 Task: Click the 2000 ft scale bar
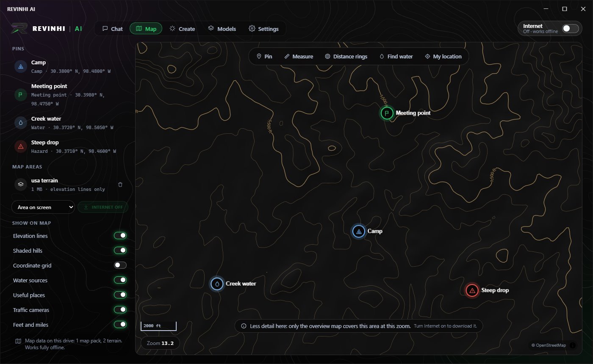tap(158, 326)
